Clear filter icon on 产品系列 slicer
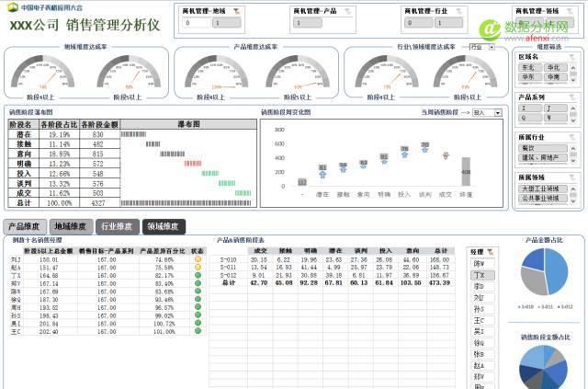Viewport: 588px width, 389px height. click(571, 97)
